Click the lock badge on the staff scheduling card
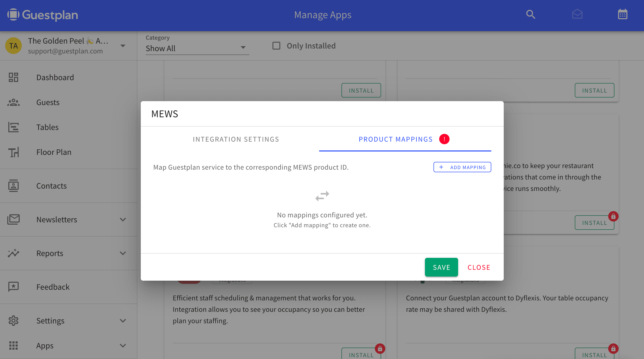This screenshot has width=644, height=359. point(380,349)
